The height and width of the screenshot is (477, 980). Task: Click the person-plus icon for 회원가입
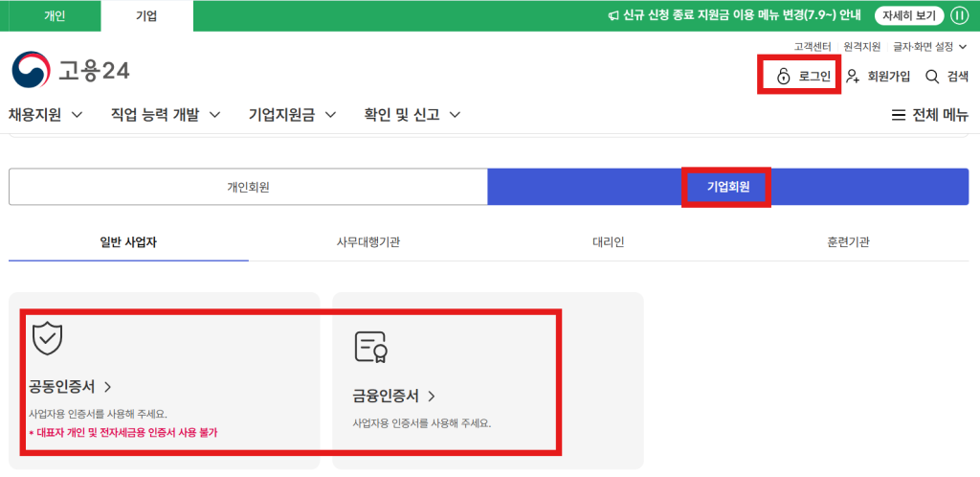[853, 77]
